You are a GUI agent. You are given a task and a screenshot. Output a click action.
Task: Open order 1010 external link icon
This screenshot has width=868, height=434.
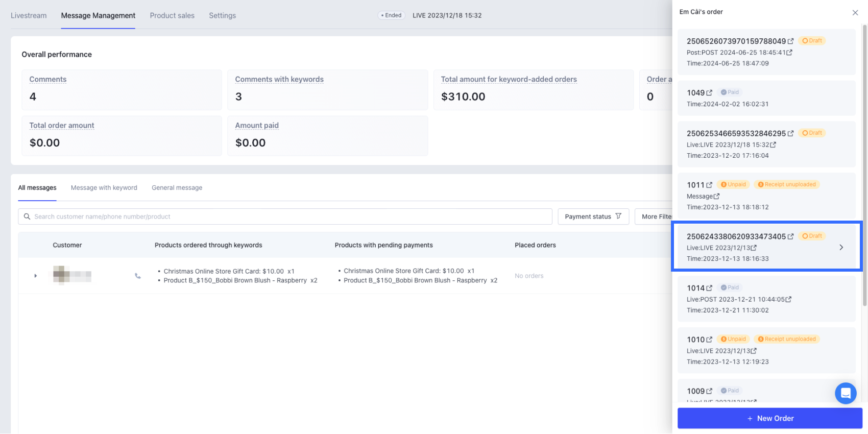[x=709, y=340]
